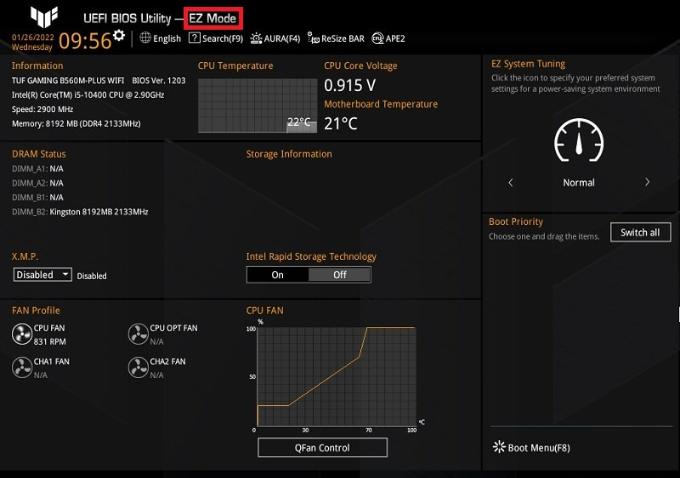Click the Normal tuning mode label

579,183
